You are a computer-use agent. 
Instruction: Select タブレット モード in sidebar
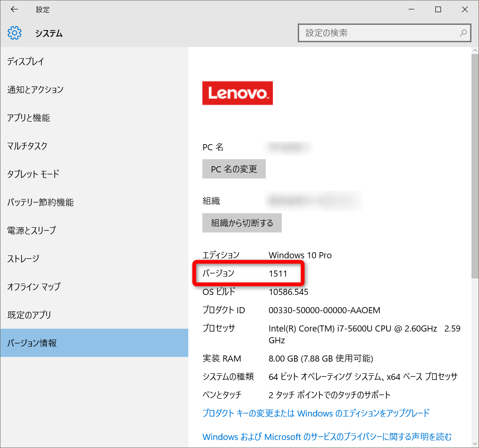(x=33, y=174)
